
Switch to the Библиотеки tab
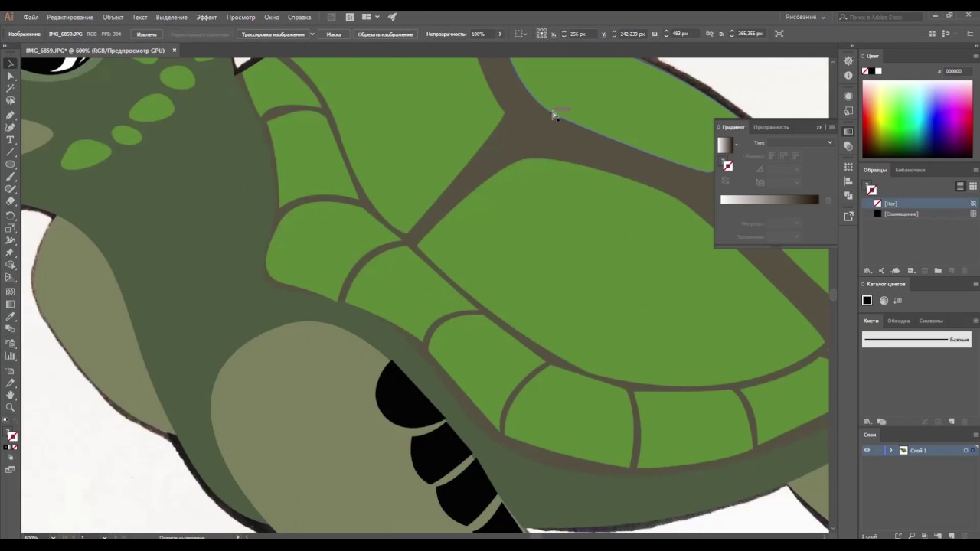[910, 170]
